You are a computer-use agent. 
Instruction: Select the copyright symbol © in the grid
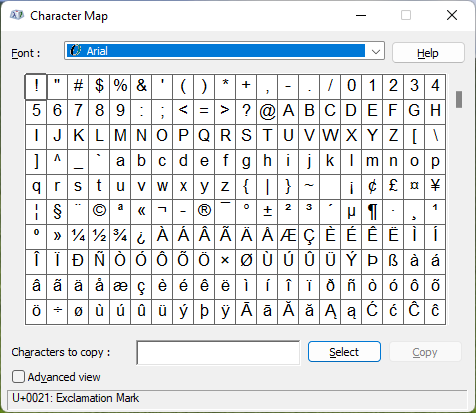tap(99, 212)
